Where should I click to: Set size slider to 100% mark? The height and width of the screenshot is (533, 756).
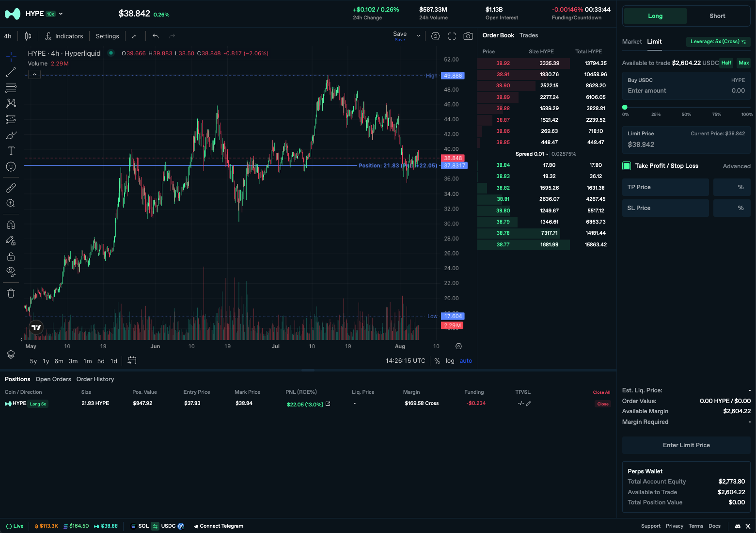747,114
